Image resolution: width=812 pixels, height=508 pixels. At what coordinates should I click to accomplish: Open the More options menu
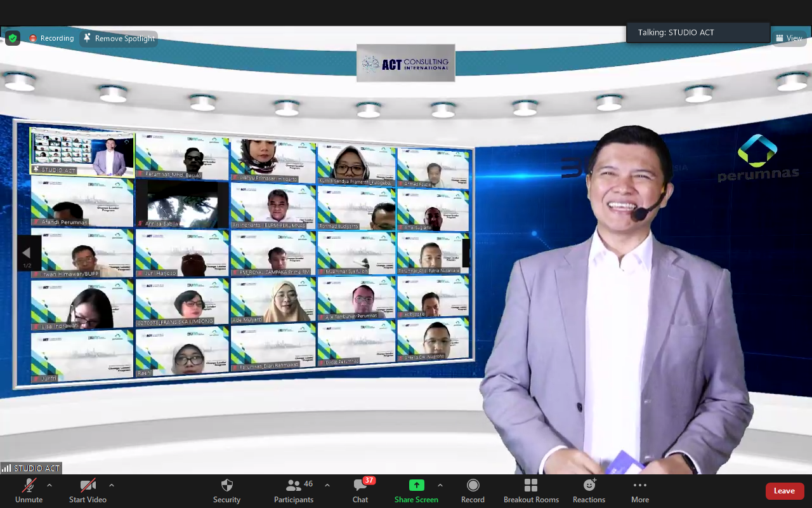coord(639,486)
